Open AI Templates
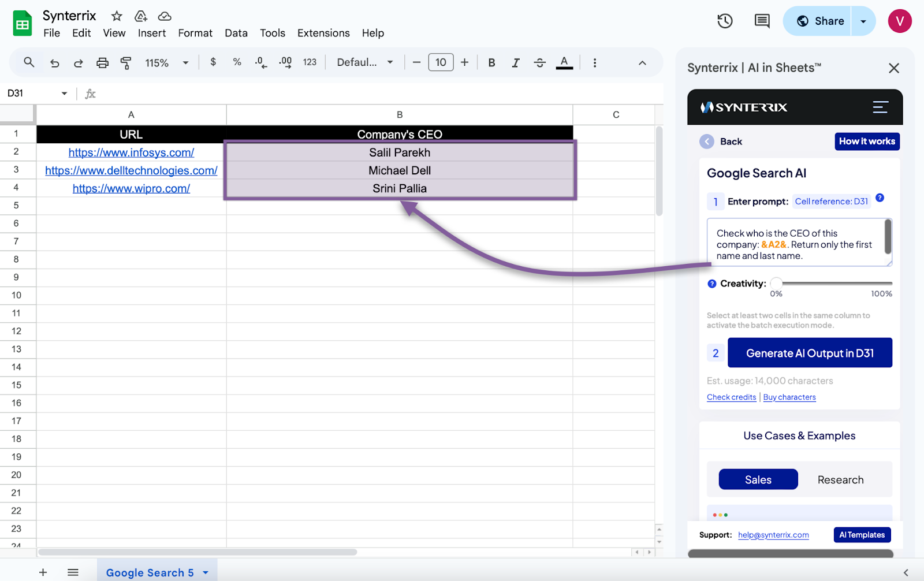The image size is (924, 581). coord(862,535)
